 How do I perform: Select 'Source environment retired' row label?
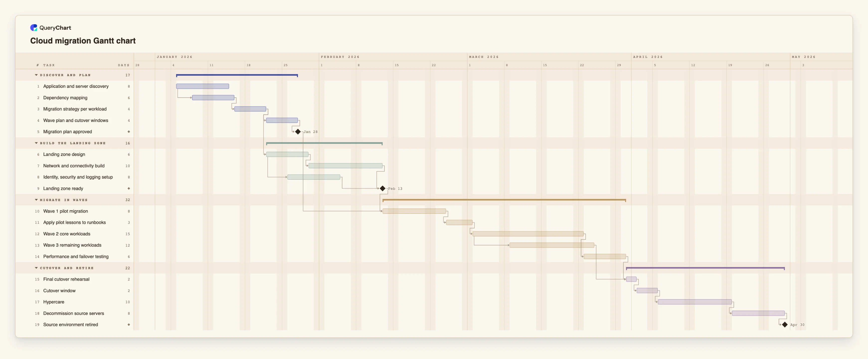(71, 325)
